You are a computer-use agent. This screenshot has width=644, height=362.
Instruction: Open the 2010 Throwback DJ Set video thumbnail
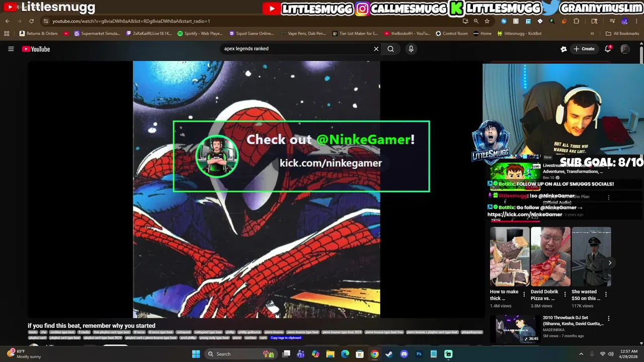[514, 329]
